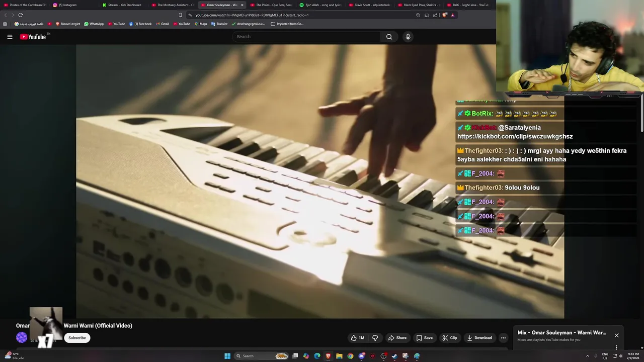Image resolution: width=644 pixels, height=362 pixels.
Task: Open the Maps bookmark
Action: pyautogui.click(x=201, y=24)
